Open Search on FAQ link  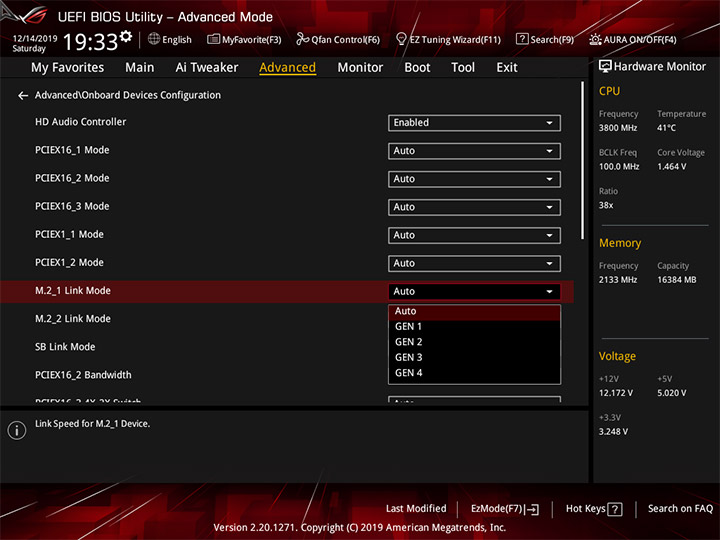coord(681,509)
